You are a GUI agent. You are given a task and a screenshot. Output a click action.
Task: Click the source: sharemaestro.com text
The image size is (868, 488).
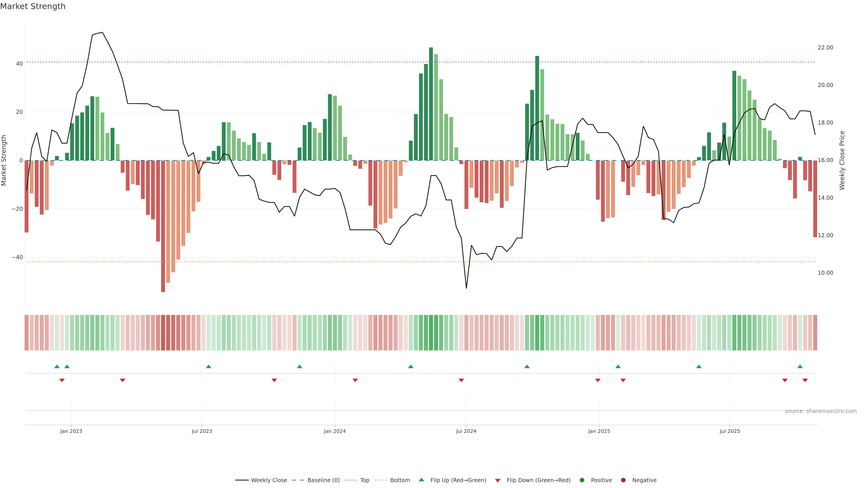point(821,411)
